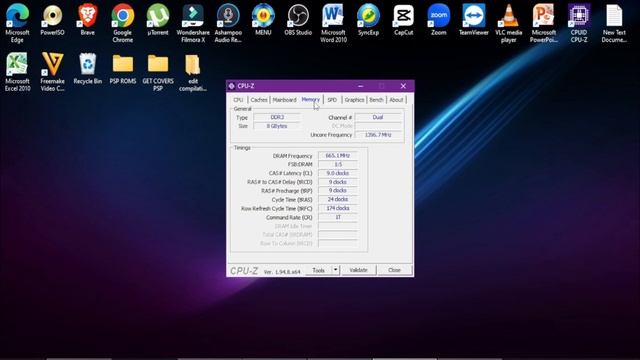The width and height of the screenshot is (640, 360).
Task: Click the Close button in CPU-Z
Action: tap(394, 270)
